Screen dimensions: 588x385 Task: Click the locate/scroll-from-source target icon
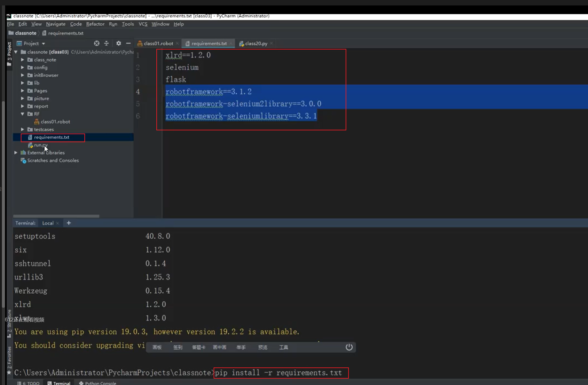tap(97, 43)
